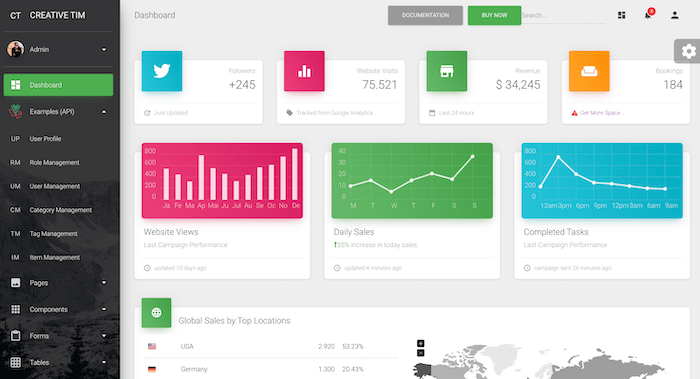Expand the Admin user dropdown

point(104,50)
